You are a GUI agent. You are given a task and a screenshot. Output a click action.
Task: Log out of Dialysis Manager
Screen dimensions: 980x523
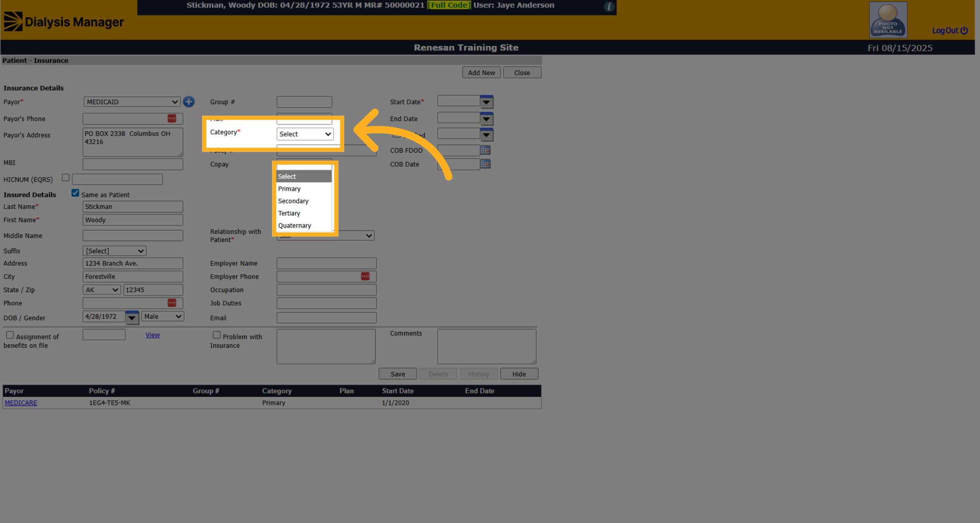click(x=950, y=30)
